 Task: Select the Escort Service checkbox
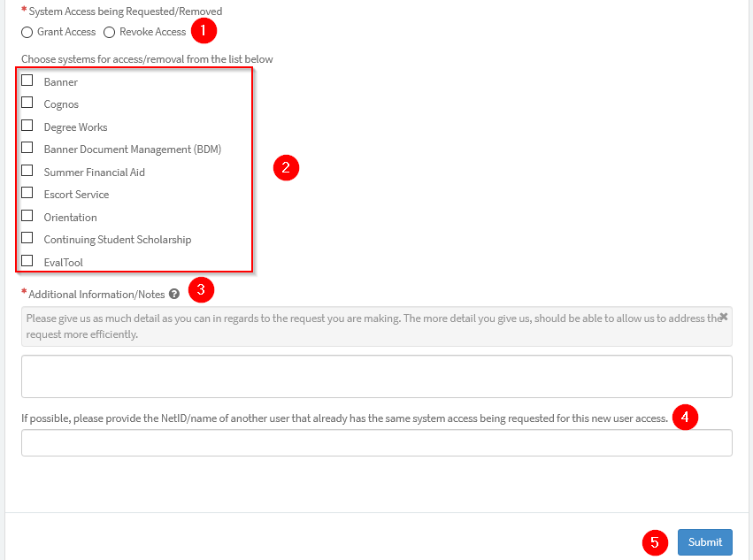[x=27, y=193]
